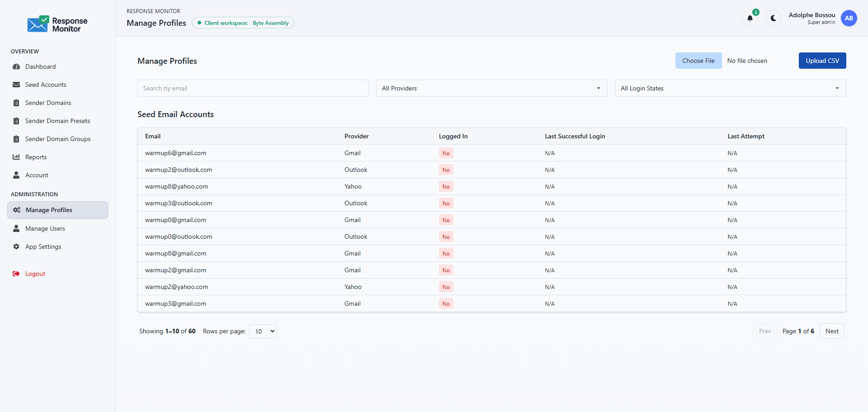This screenshot has height=412, width=868.
Task: Go to the next page of accounts
Action: click(832, 331)
